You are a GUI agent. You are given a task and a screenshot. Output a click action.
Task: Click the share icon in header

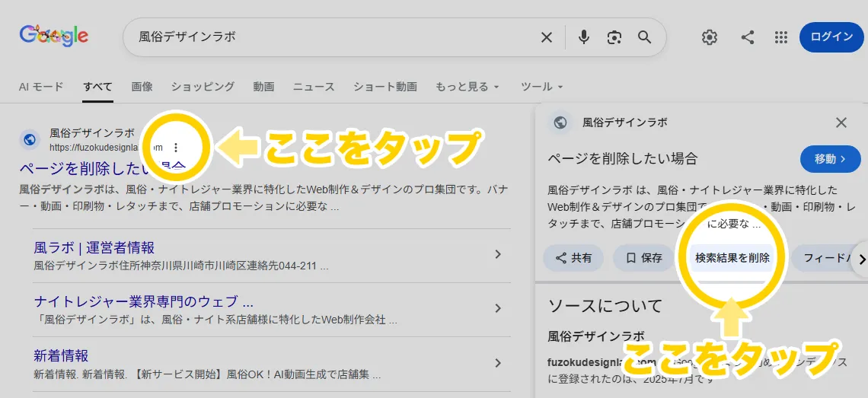point(747,37)
